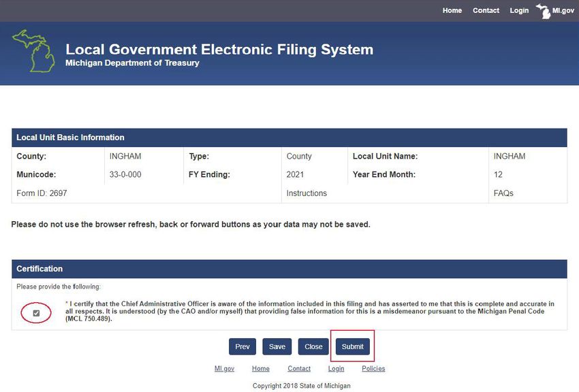Open the Login footer link
The image size is (579, 392).
point(336,368)
